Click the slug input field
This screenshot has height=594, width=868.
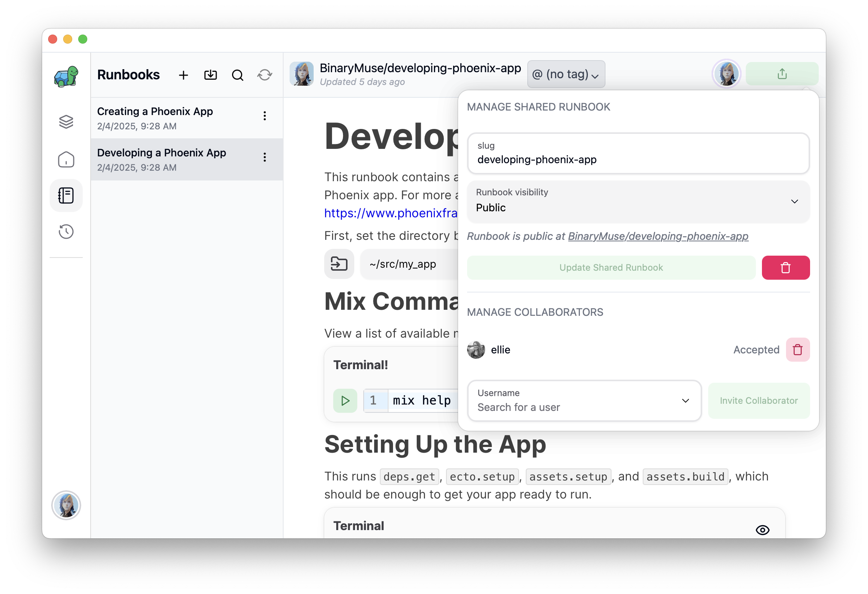point(638,153)
